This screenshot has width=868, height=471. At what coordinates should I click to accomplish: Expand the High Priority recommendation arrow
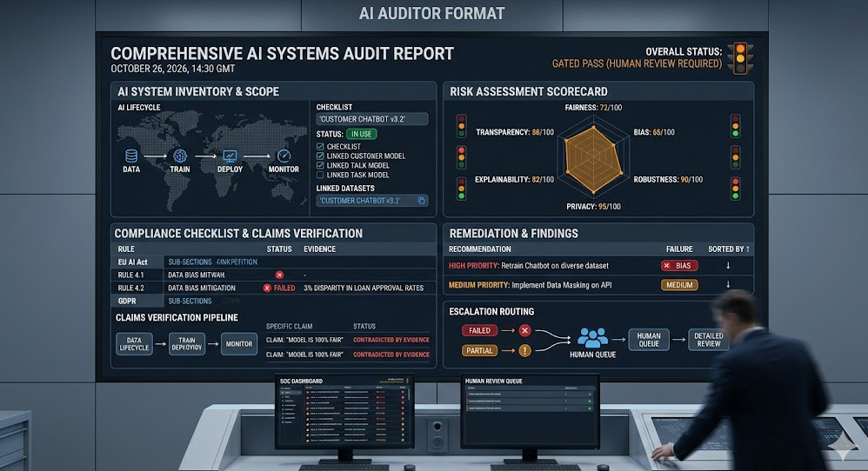point(728,266)
